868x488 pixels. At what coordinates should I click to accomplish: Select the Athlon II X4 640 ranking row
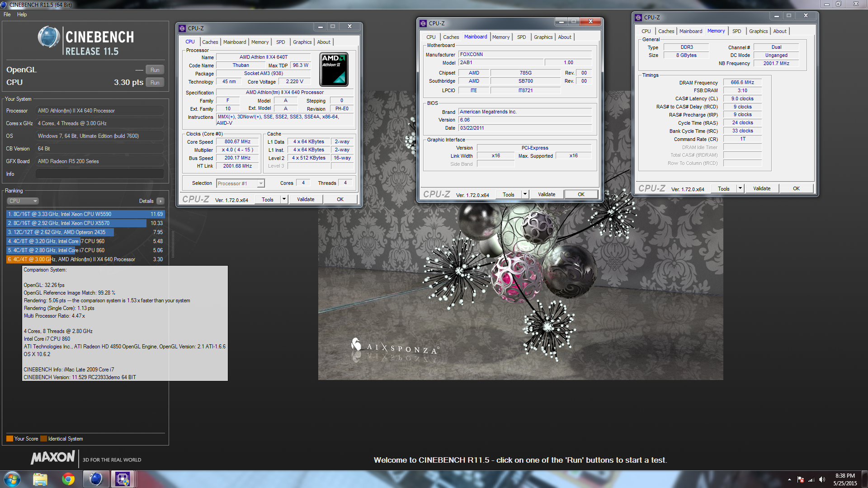point(85,259)
